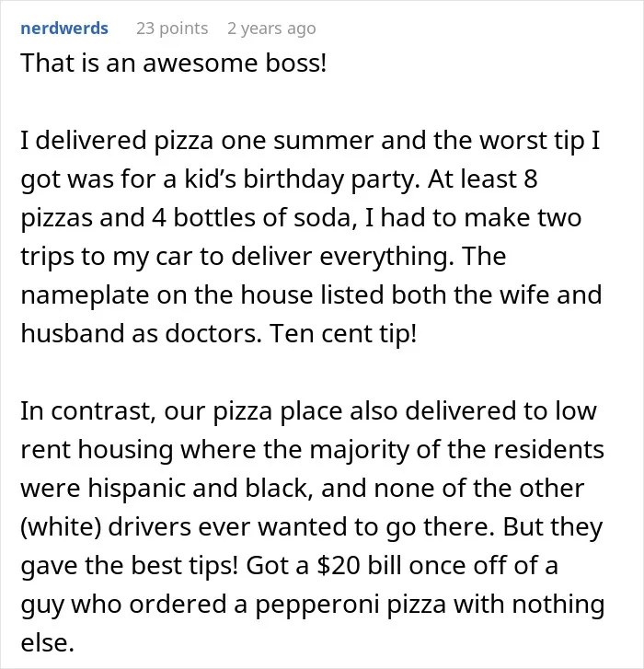The width and height of the screenshot is (644, 669).
Task: Click the phrase 'In contrast' starting third paragraph
Action: coord(86,411)
